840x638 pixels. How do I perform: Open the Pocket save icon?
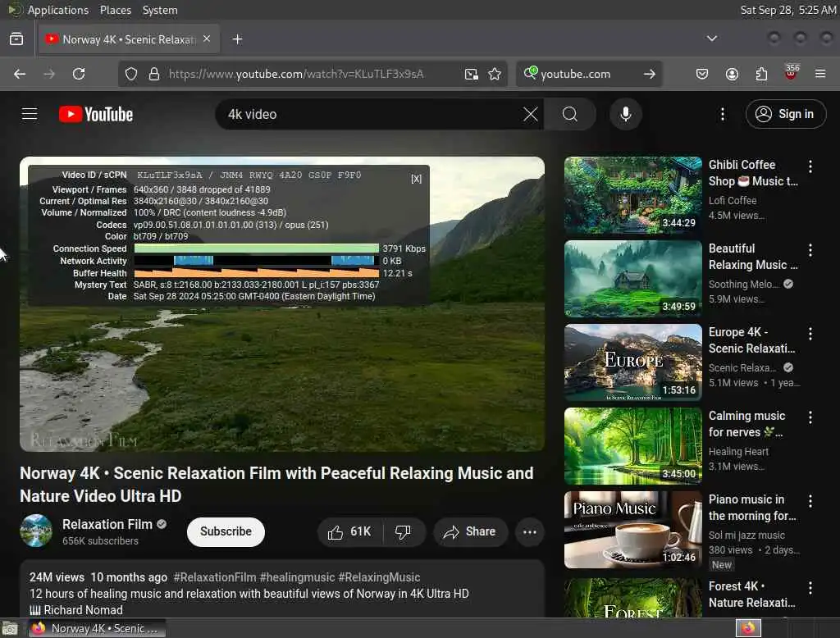[702, 74]
